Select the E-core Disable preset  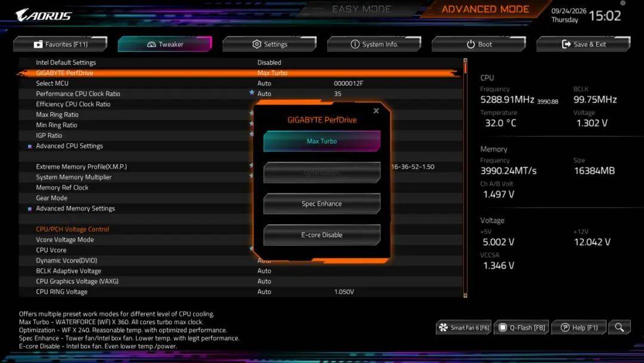click(x=321, y=235)
